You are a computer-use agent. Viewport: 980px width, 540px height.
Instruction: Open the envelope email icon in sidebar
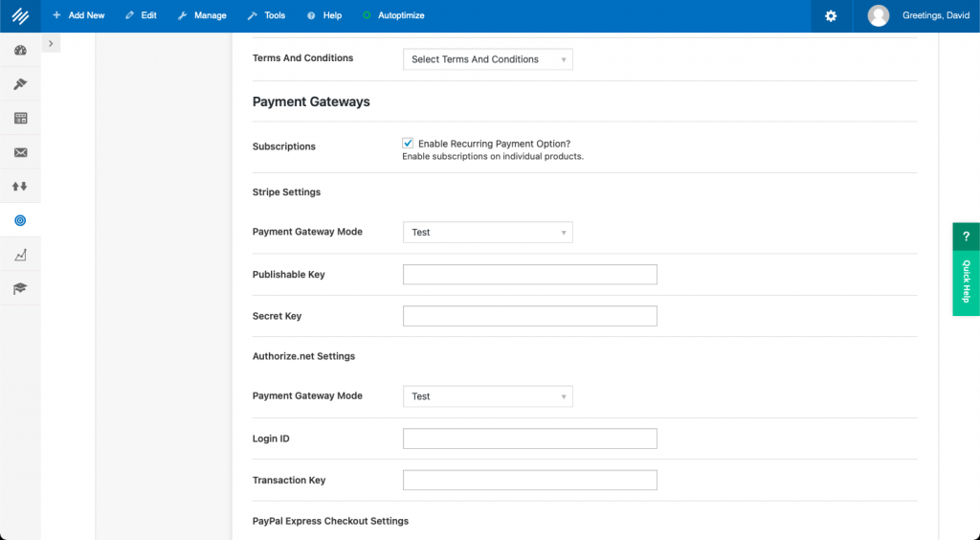coord(20,152)
